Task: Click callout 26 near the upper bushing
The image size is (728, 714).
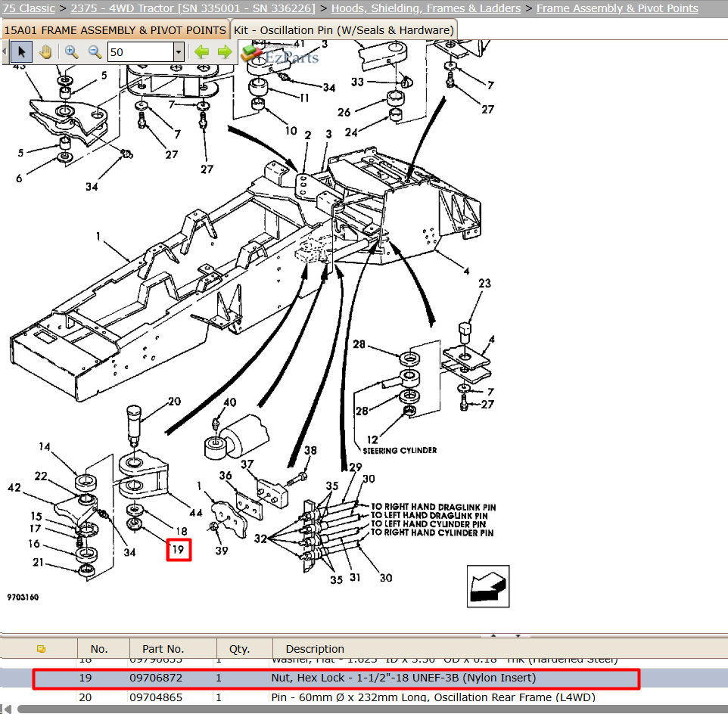Action: [344, 112]
